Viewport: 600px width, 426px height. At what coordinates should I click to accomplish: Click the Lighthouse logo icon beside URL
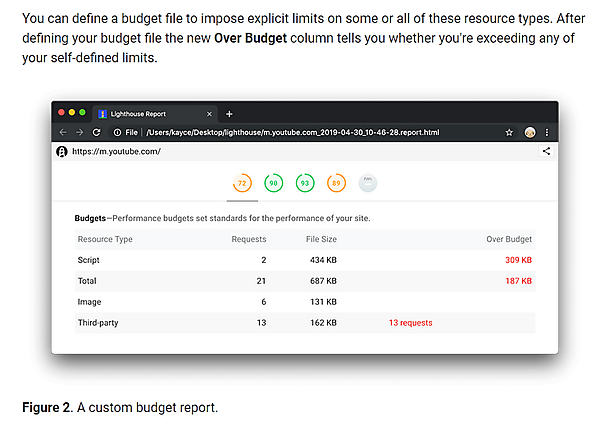point(62,152)
